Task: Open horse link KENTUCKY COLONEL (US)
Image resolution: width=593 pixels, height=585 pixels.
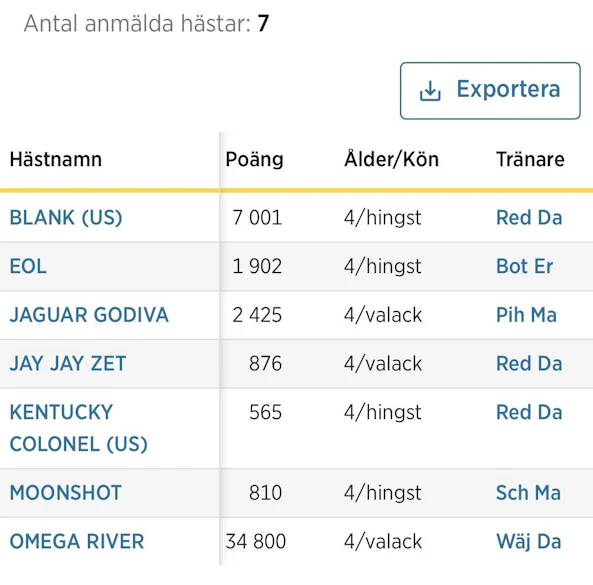Action: pyautogui.click(x=78, y=428)
